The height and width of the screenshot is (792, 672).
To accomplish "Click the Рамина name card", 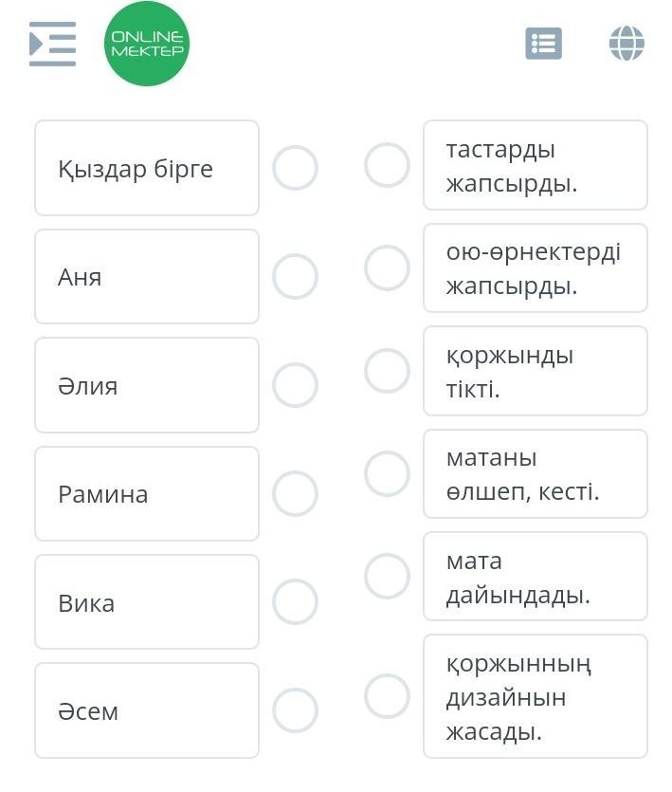I will pyautogui.click(x=147, y=493).
